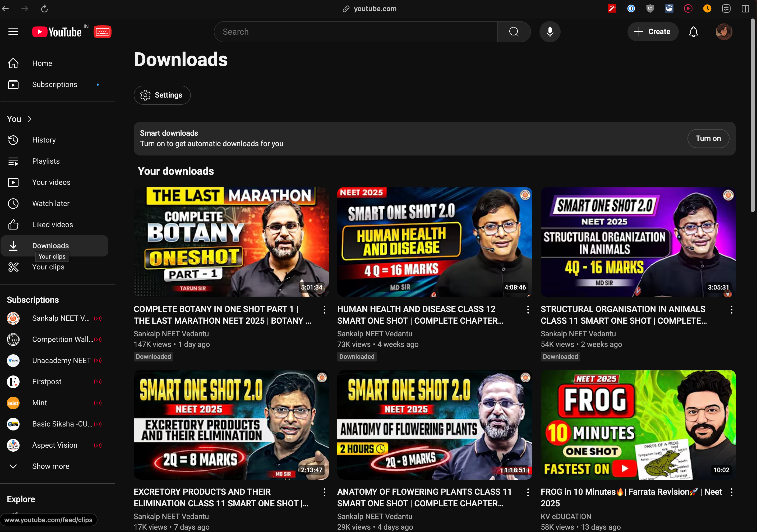Open the hamburger guide menu
Screen dimensions: 757x532
(13, 32)
